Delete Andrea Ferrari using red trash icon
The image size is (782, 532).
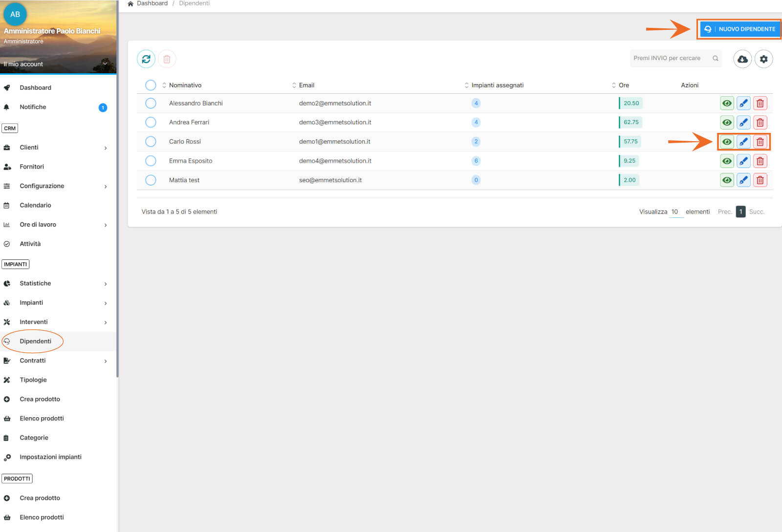pyautogui.click(x=760, y=122)
